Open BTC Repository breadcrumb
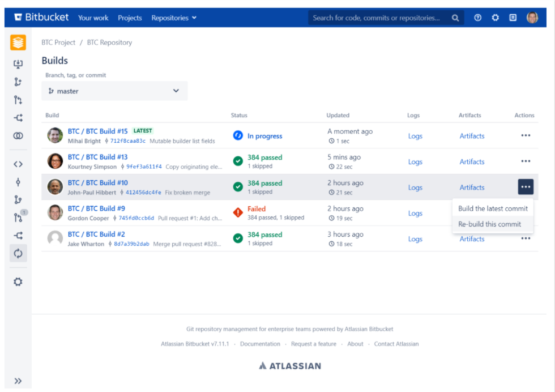Viewport: 555px width, 392px height. coord(109,42)
